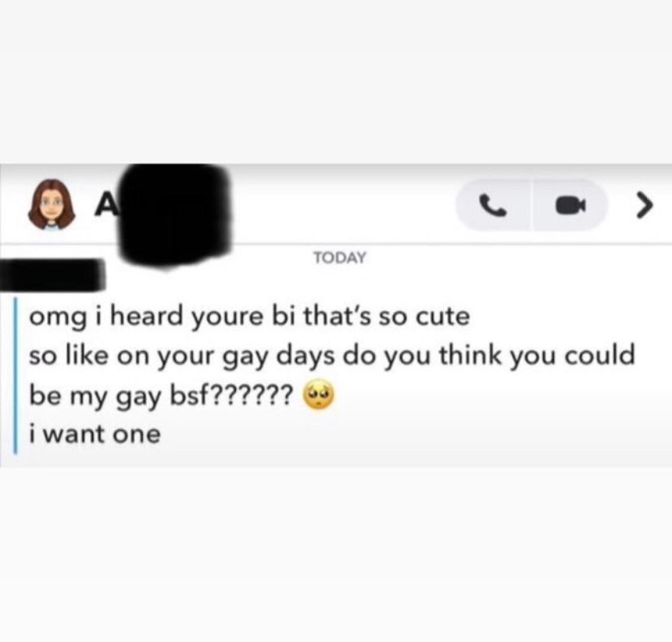
Task: Start a voice call with phone icon
Action: click(493, 205)
